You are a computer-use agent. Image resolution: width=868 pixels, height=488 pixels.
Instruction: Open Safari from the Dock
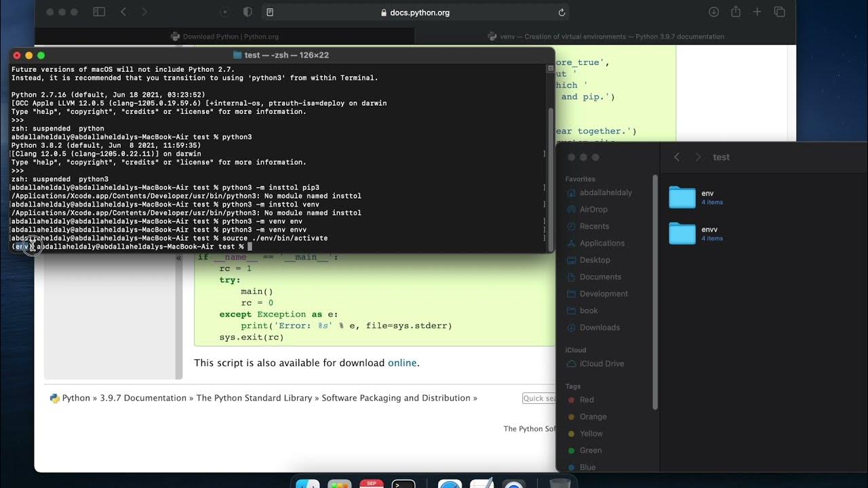point(449,483)
